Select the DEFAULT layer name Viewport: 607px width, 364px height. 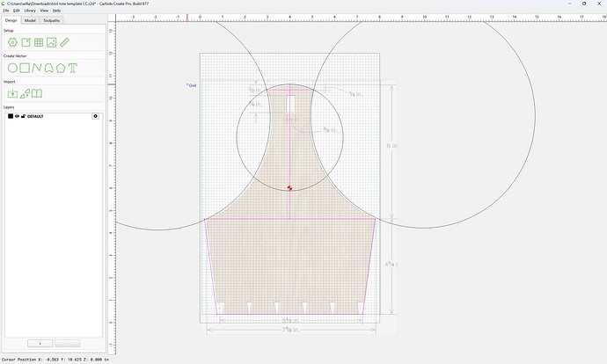(x=35, y=116)
